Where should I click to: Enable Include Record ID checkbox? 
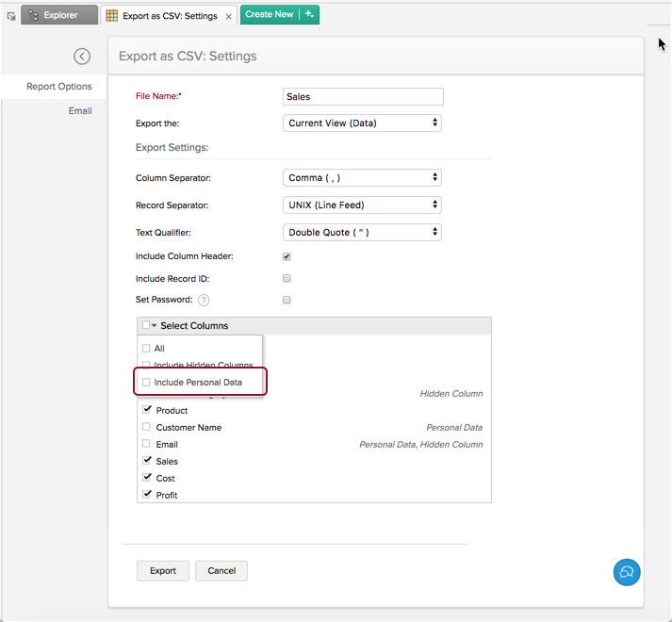pyautogui.click(x=287, y=279)
